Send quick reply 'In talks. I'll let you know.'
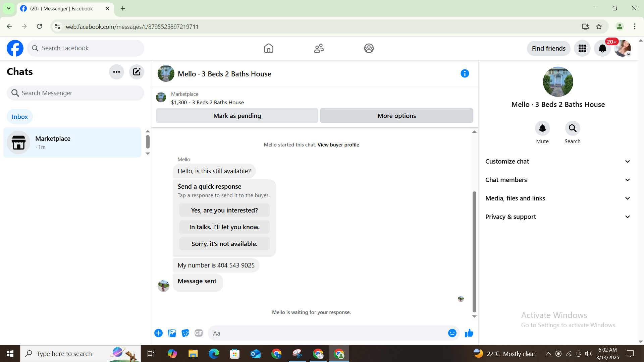Viewport: 644px width, 362px height. point(224,227)
